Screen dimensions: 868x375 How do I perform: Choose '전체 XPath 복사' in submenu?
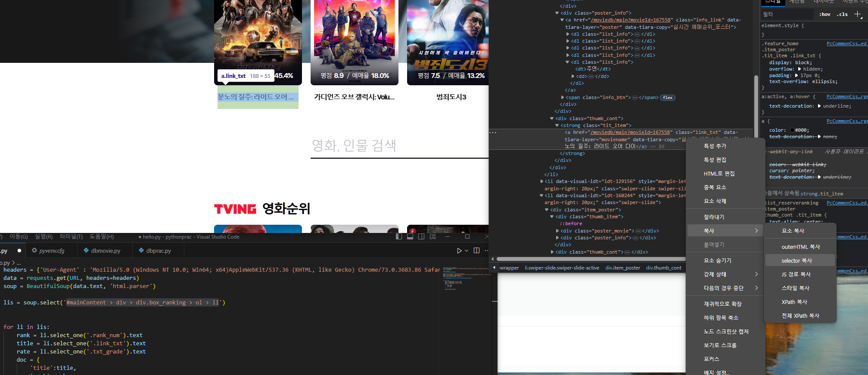coord(800,316)
